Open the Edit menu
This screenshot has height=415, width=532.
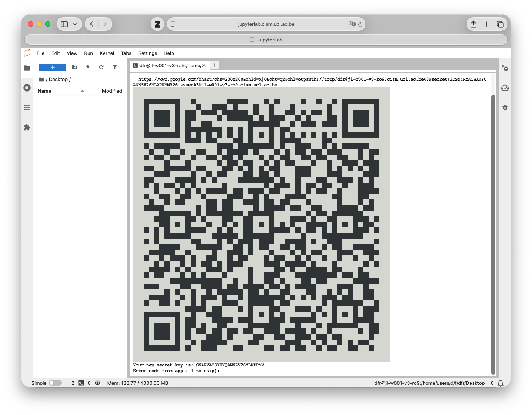(x=55, y=53)
